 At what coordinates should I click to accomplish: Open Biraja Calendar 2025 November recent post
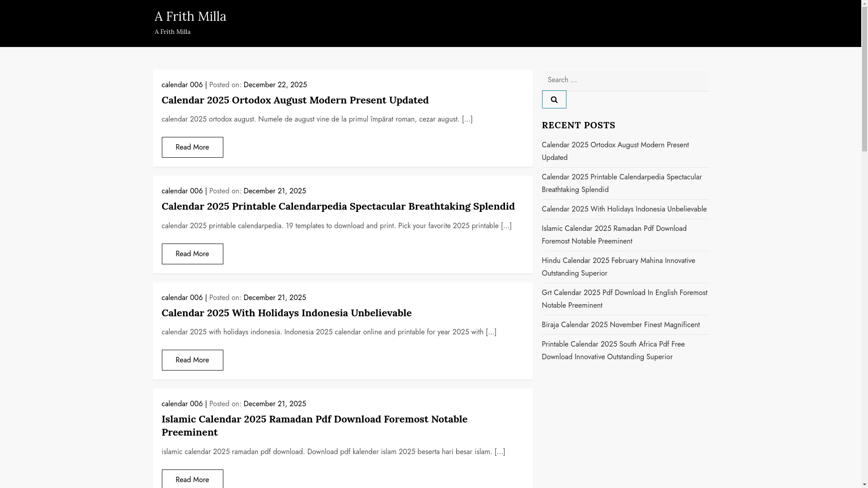[620, 325]
